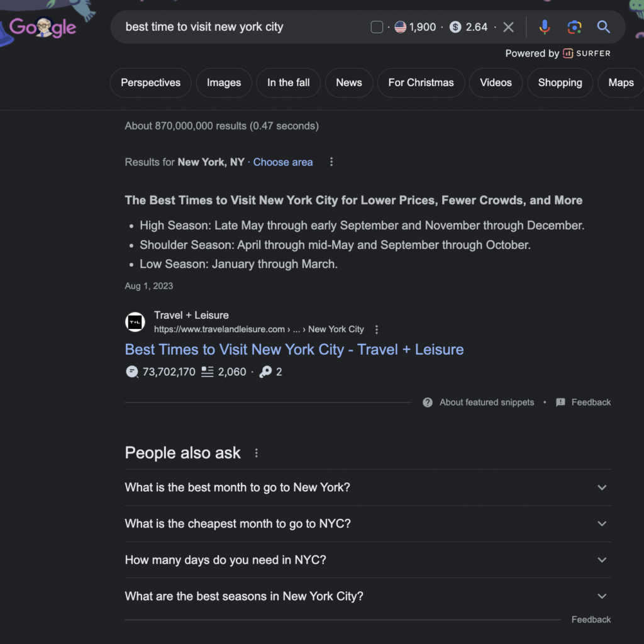Expand 'How many days do you need' question
Screen dimensions: 644x644
(x=602, y=560)
